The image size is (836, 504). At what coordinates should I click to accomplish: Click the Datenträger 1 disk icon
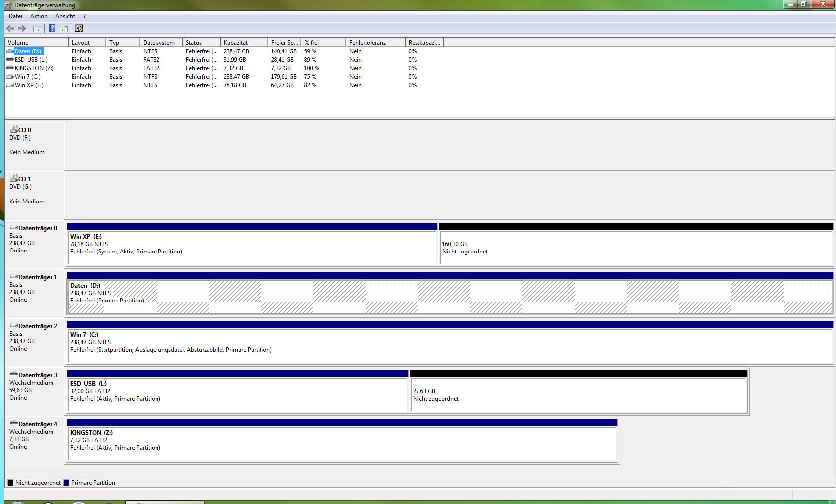tap(14, 277)
